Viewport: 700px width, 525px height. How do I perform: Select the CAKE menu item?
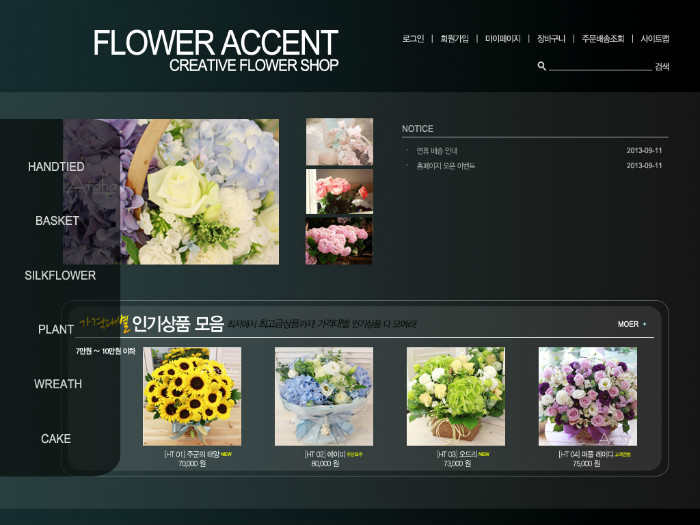(56, 439)
